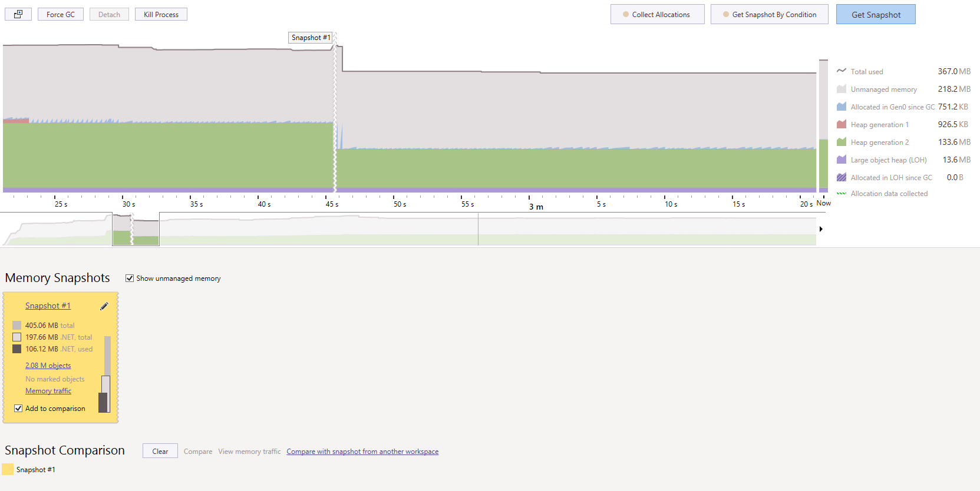Click the 45 s tick on timeline axis
980x491 pixels.
point(332,204)
